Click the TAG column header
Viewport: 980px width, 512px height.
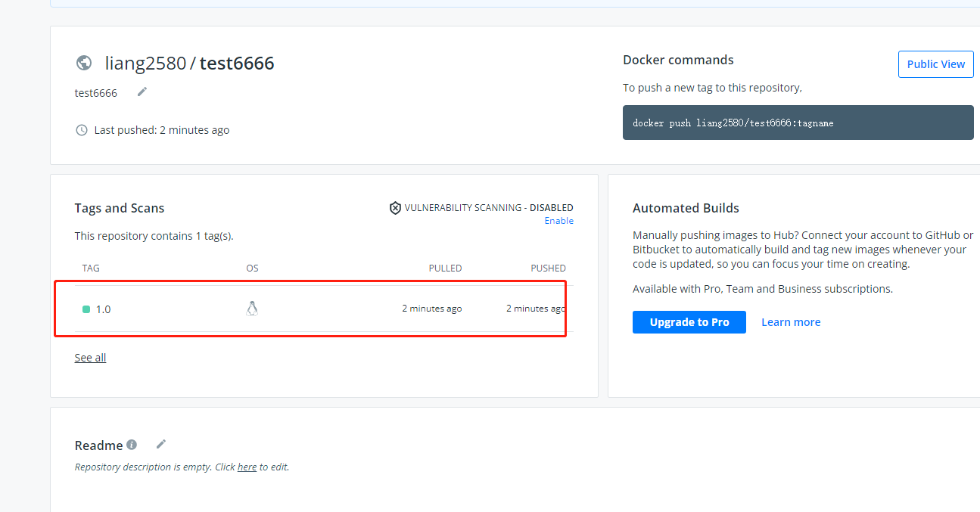click(91, 268)
